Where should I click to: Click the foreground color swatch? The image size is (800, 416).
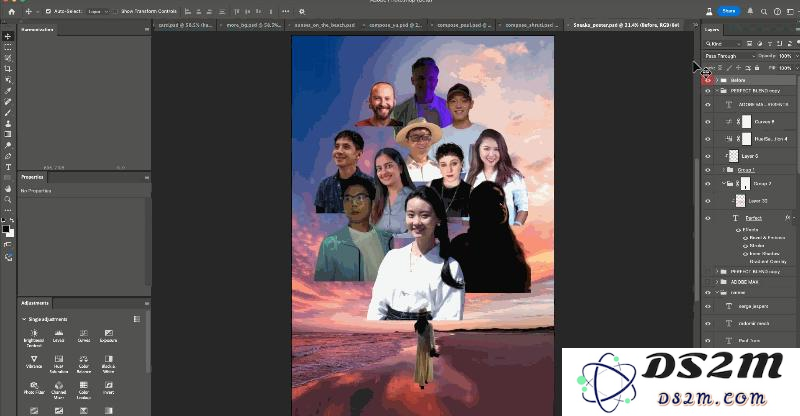click(x=6, y=230)
